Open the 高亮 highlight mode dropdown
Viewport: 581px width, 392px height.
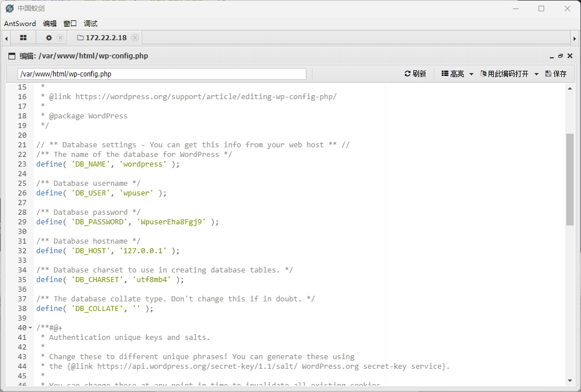[457, 74]
